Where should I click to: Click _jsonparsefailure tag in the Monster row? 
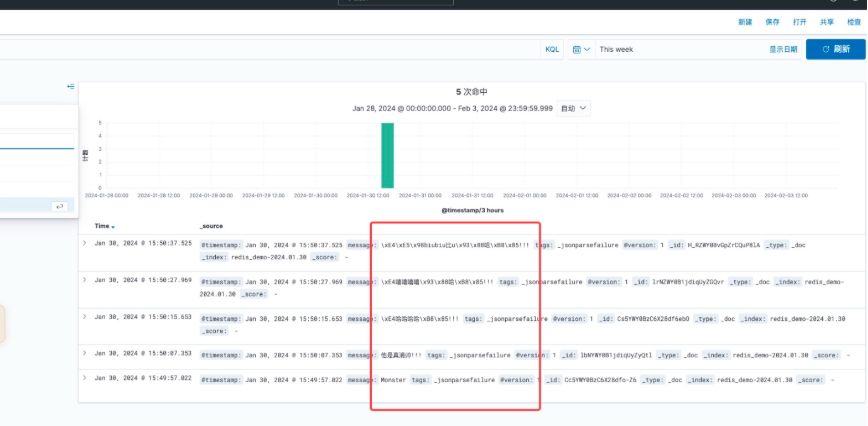tap(464, 380)
